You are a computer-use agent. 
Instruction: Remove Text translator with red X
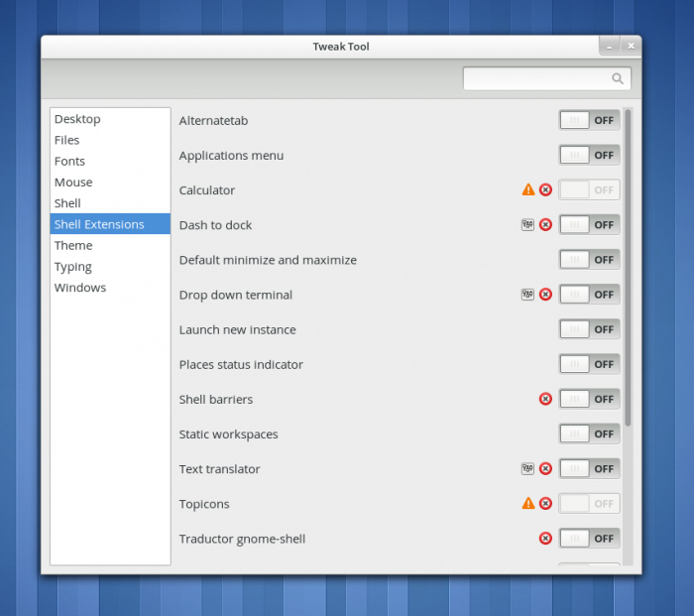pyautogui.click(x=545, y=468)
